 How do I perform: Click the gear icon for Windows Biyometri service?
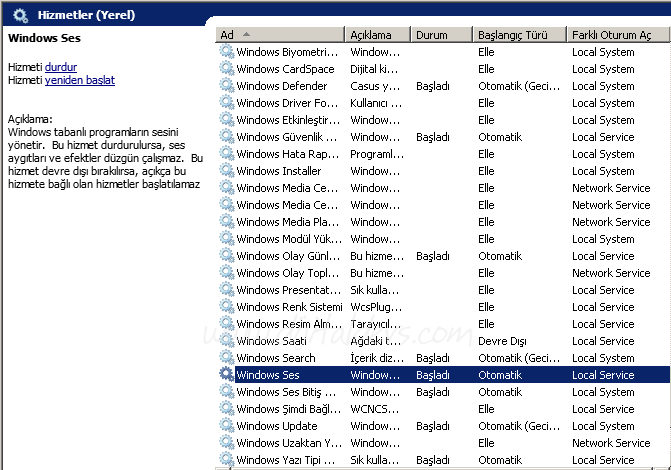coord(227,52)
